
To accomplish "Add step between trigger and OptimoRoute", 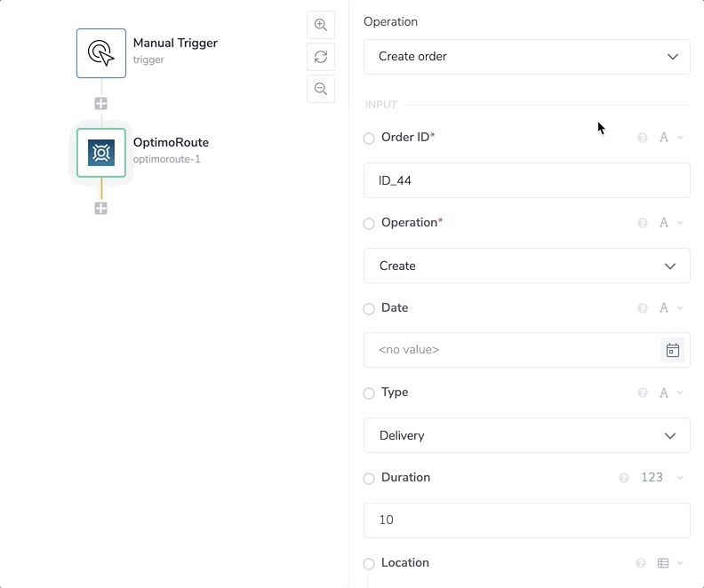I will pyautogui.click(x=101, y=104).
